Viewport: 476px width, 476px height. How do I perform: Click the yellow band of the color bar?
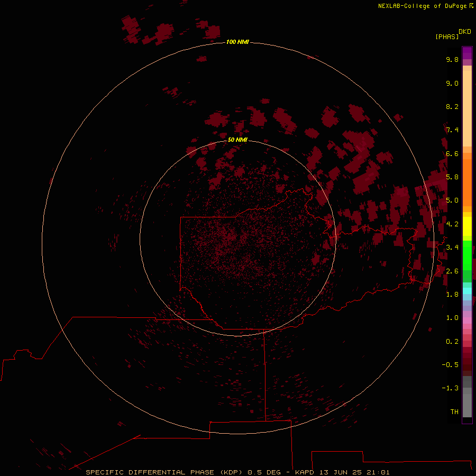point(467,226)
